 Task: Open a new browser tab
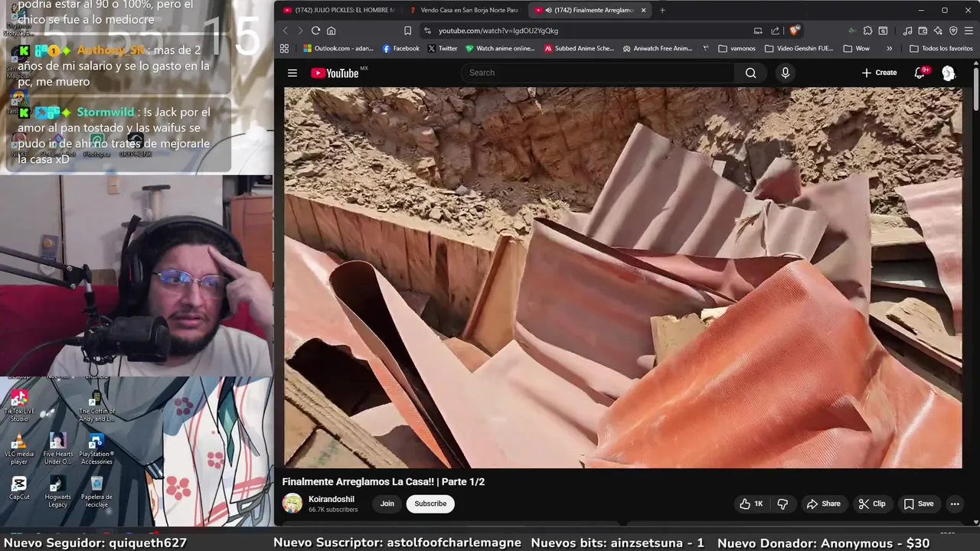tap(662, 10)
